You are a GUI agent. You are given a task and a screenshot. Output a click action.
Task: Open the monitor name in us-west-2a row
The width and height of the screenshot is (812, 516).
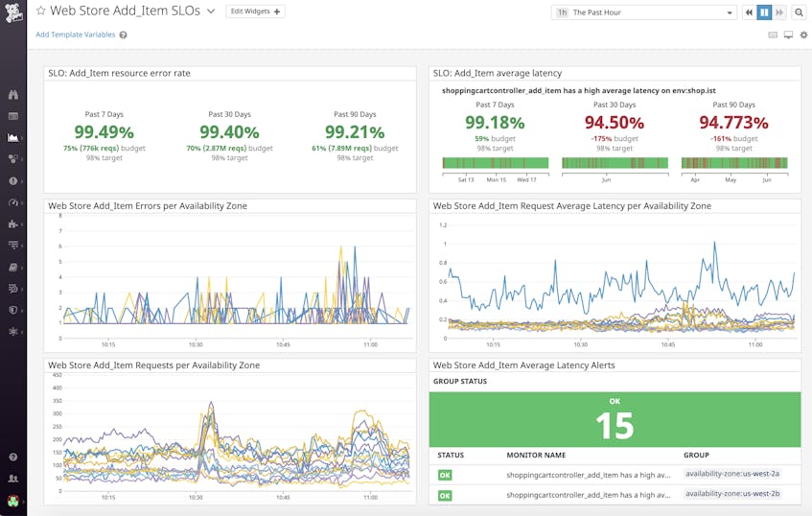point(589,475)
